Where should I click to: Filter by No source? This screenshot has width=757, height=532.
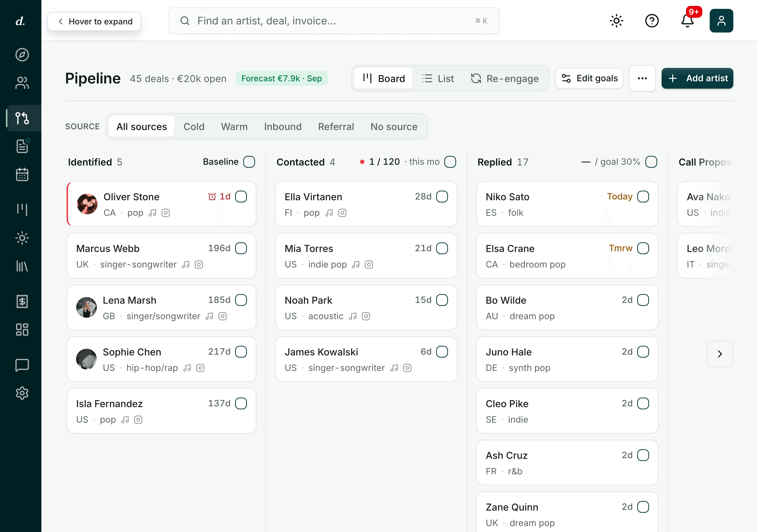(394, 127)
